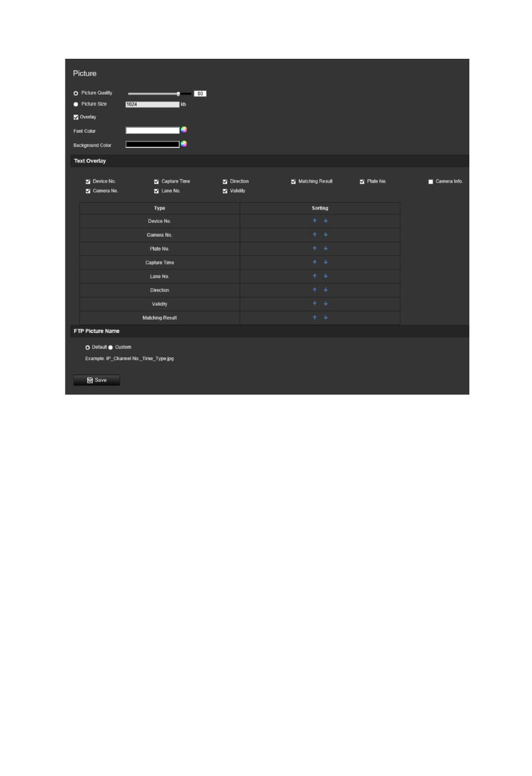Move Lane No. row up
The width and height of the screenshot is (532, 776).
[315, 276]
